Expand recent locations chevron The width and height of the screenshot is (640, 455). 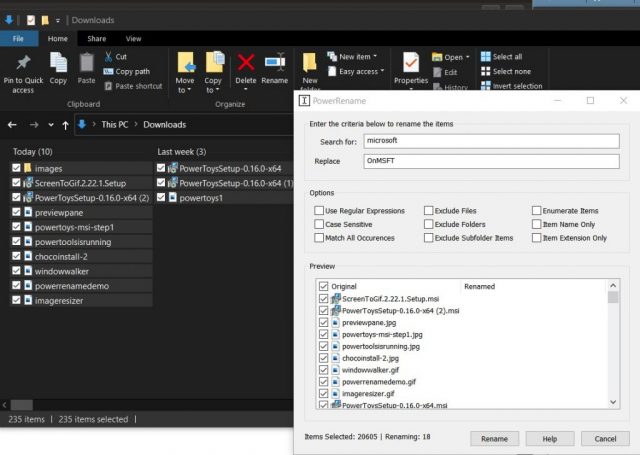[51, 125]
